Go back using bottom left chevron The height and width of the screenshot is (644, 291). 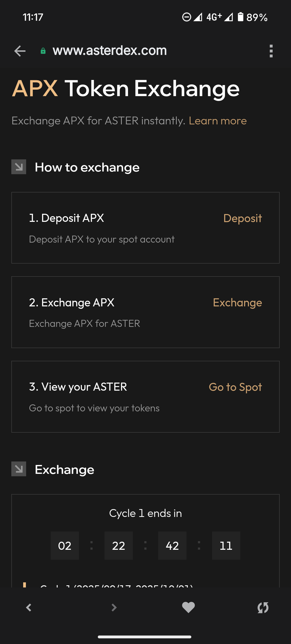click(29, 607)
